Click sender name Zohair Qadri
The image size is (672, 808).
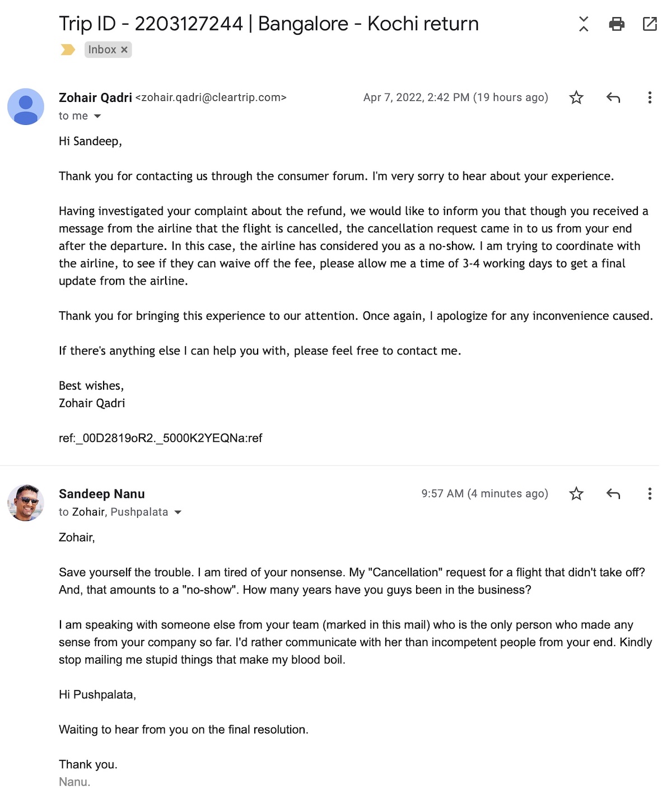[95, 98]
